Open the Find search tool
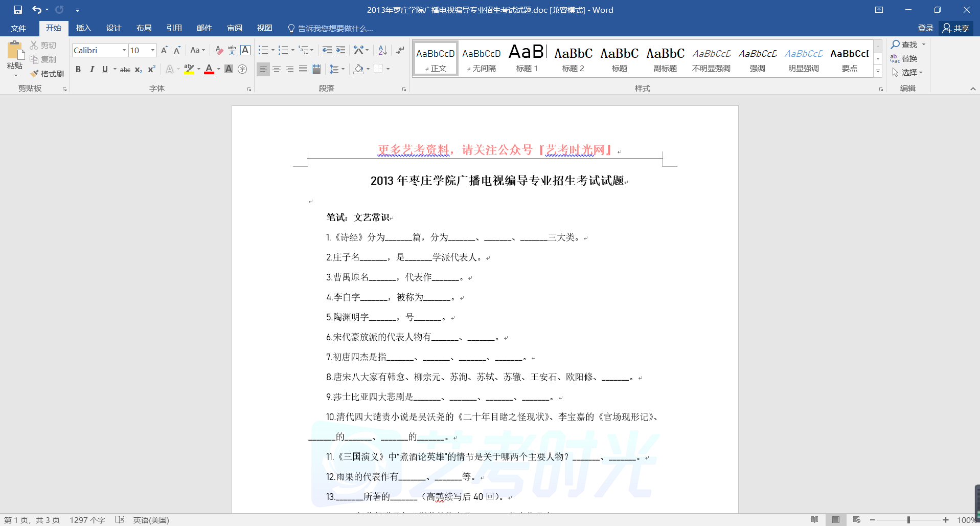This screenshot has height=526, width=980. tap(904, 45)
